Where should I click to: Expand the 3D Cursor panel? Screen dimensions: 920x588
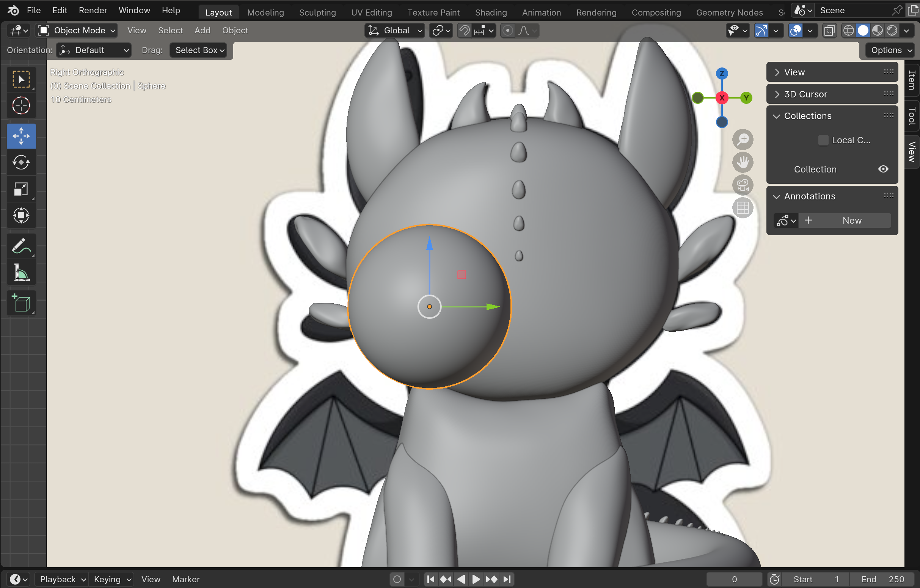point(832,94)
